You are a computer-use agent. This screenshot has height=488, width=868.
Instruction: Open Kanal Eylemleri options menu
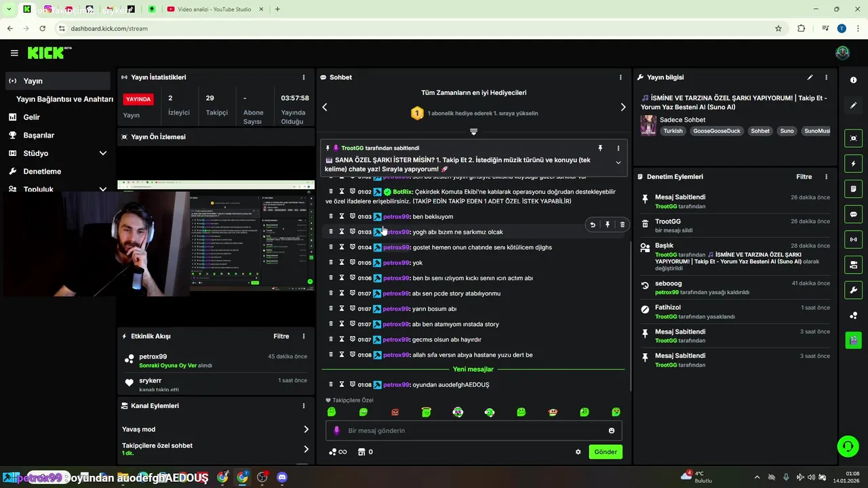click(304, 406)
